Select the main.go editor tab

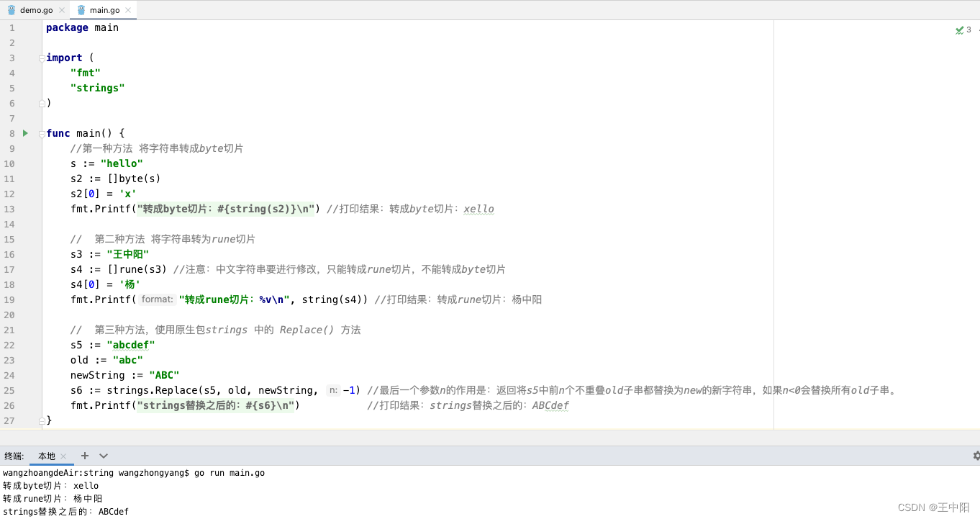click(104, 10)
